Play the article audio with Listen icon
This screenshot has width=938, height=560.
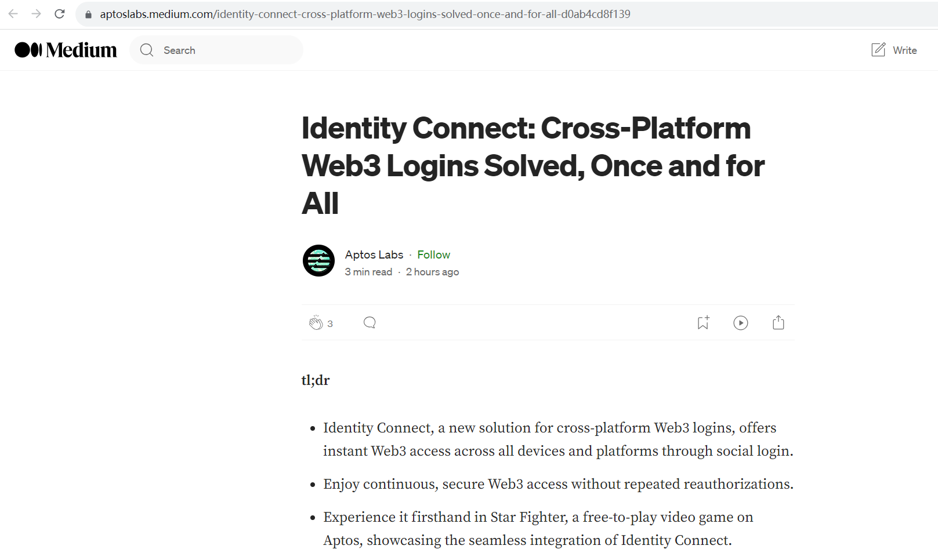(x=741, y=323)
